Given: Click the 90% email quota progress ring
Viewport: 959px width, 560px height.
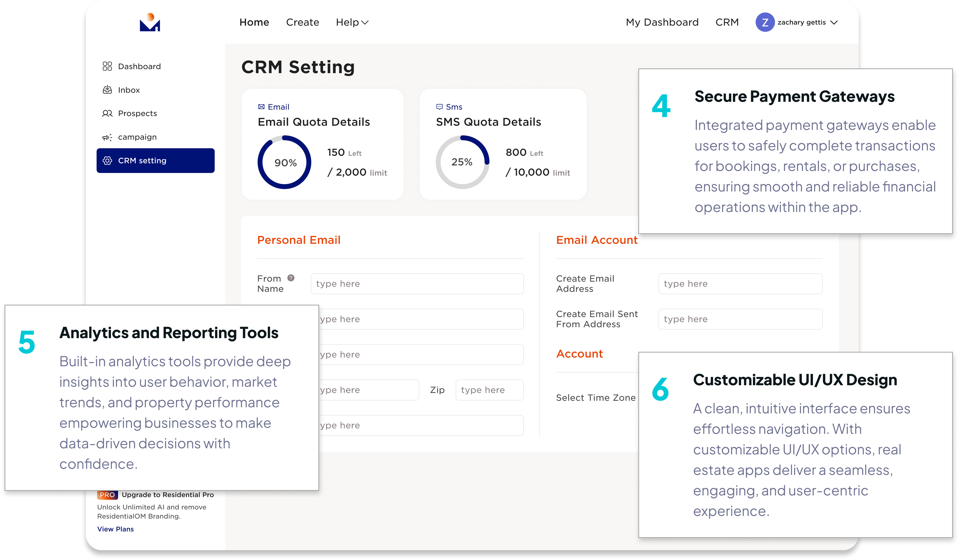Looking at the screenshot, I should 285,162.
